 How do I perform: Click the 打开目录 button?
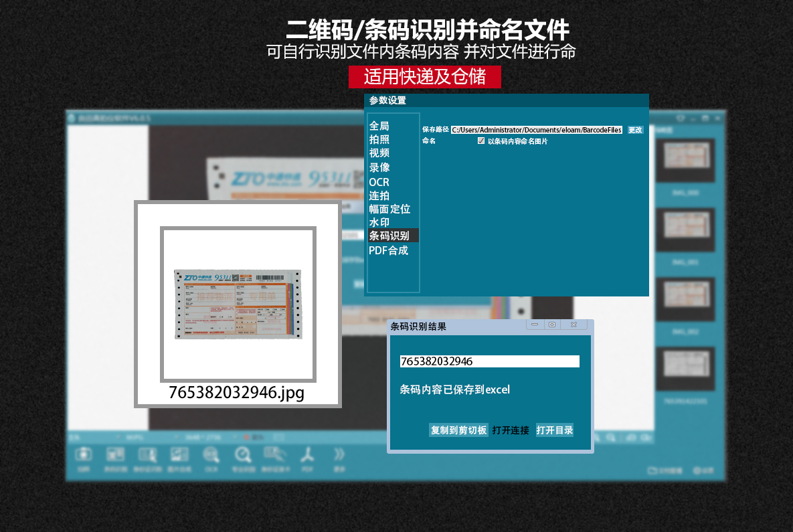(x=555, y=430)
